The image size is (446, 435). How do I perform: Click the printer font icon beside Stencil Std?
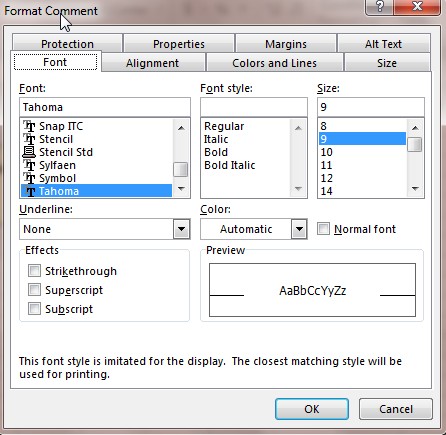pyautogui.click(x=29, y=152)
